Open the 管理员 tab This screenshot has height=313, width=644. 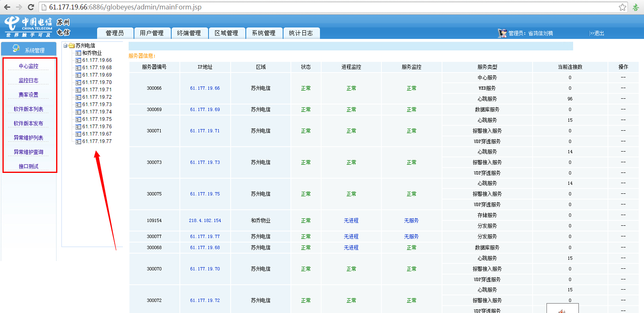pyautogui.click(x=115, y=33)
